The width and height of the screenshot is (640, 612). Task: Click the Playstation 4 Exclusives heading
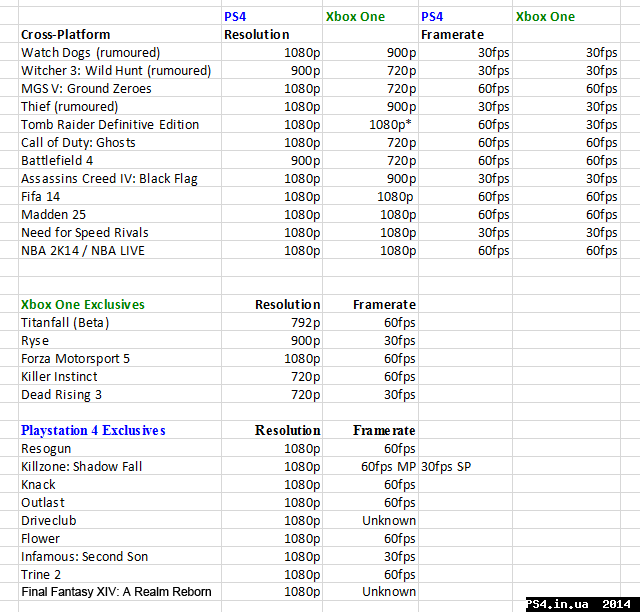93,430
